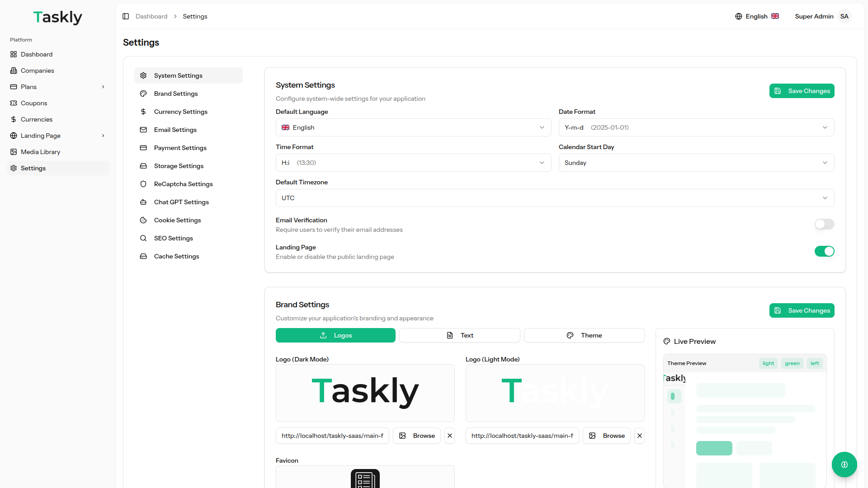The width and height of the screenshot is (868, 488).
Task: Disable the Landing Page toggle
Action: [x=824, y=251]
